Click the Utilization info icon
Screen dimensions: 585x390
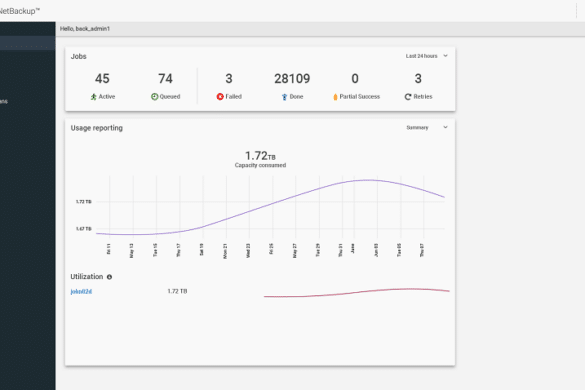point(109,277)
